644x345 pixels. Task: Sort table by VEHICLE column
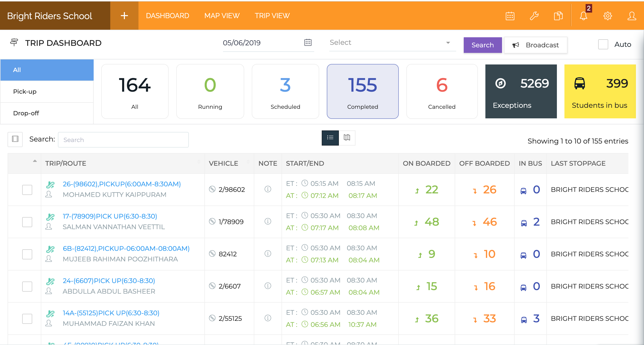click(x=229, y=163)
